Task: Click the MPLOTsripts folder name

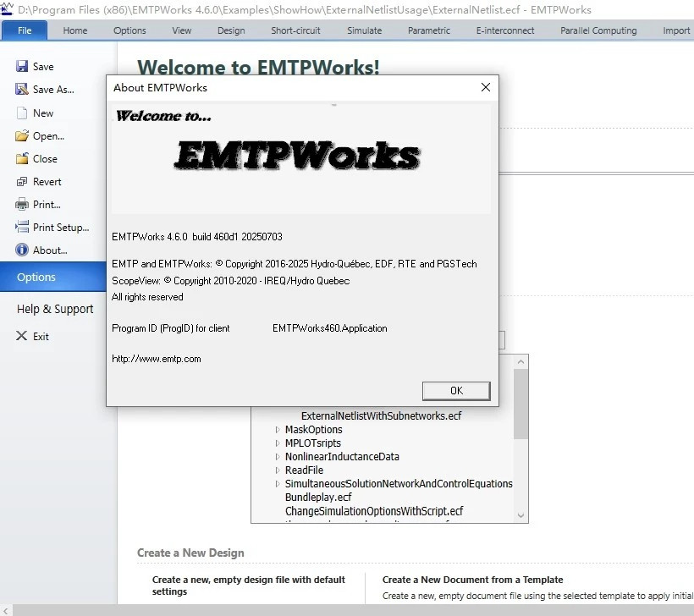Action: 313,443
